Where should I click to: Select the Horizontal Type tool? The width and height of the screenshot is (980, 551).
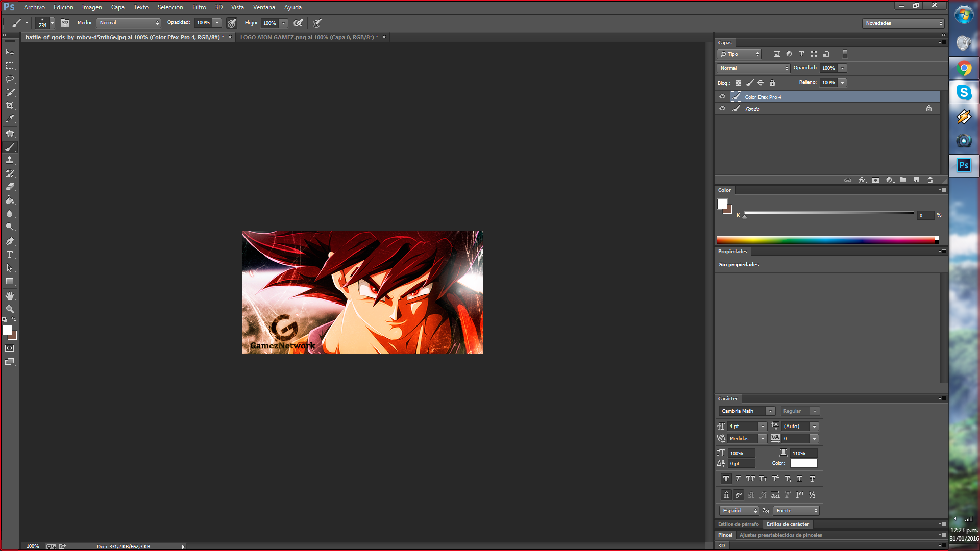point(10,255)
